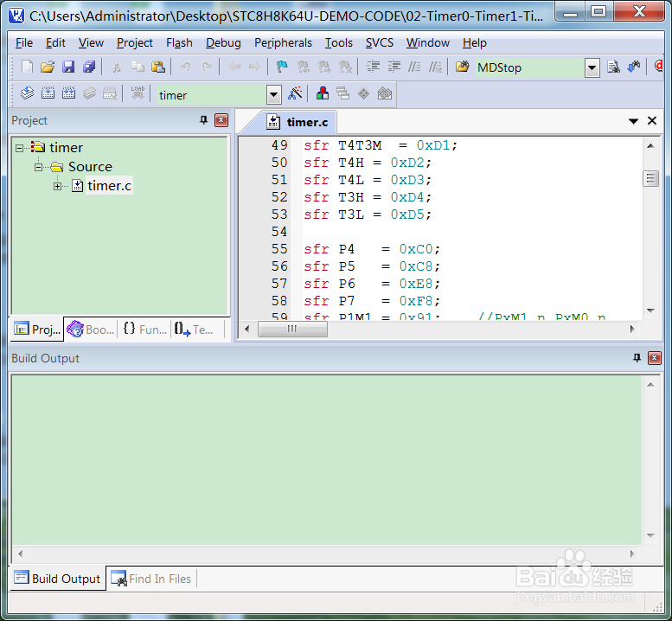Screen dimensions: 672x621
Task: Click the Find icon right of the MDStop box
Action: [x=613, y=67]
